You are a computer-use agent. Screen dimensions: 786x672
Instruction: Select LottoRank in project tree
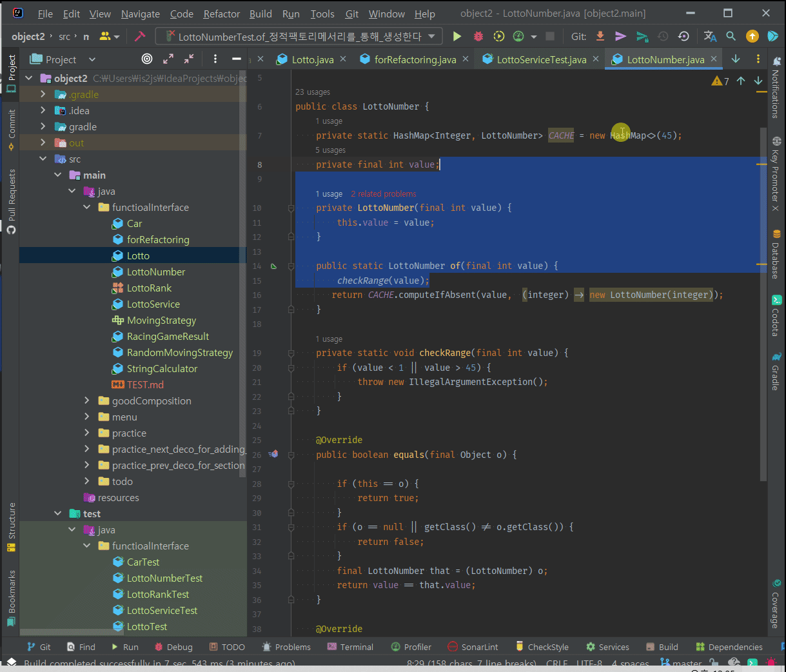[x=149, y=288]
